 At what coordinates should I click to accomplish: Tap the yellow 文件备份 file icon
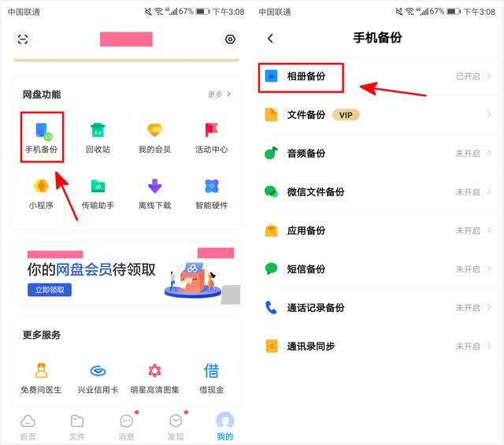(271, 114)
